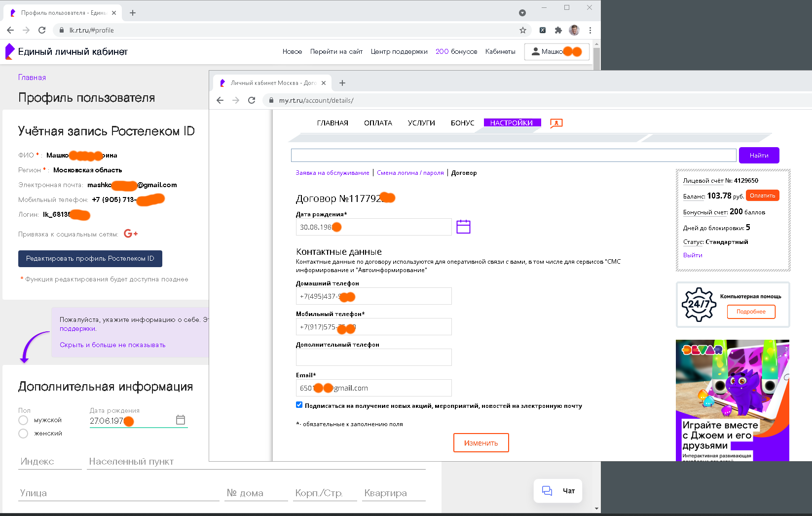Click the Главная breadcrumb link
The height and width of the screenshot is (516, 812).
tap(32, 78)
